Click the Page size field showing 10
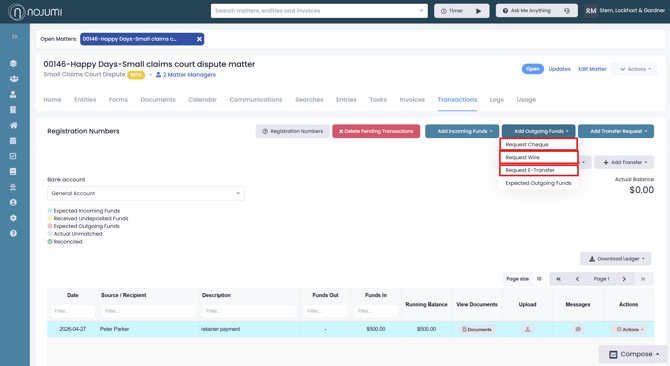Image resolution: width=670 pixels, height=366 pixels. pyautogui.click(x=539, y=279)
